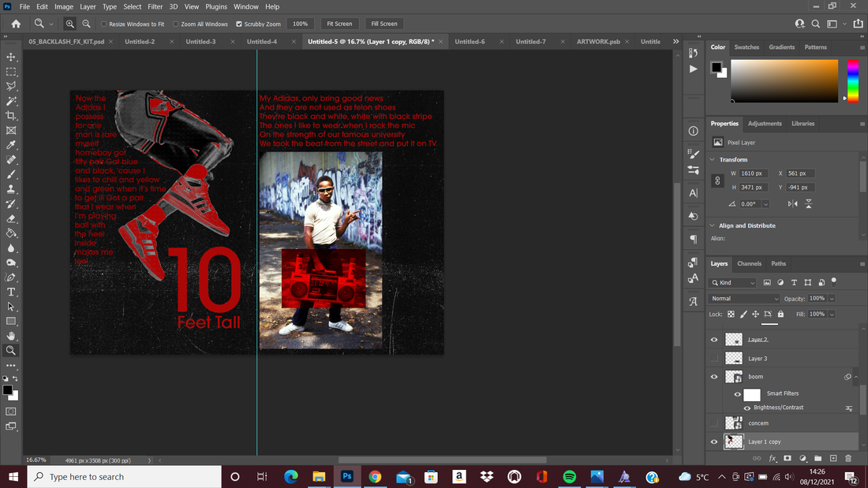Viewport: 868px width, 488px height.
Task: Select the Brush tool
Action: tap(10, 174)
